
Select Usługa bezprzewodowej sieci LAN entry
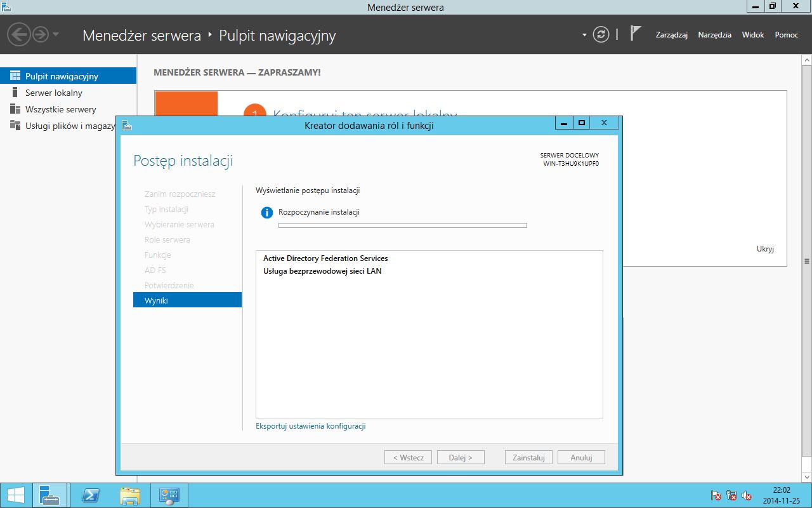(322, 271)
